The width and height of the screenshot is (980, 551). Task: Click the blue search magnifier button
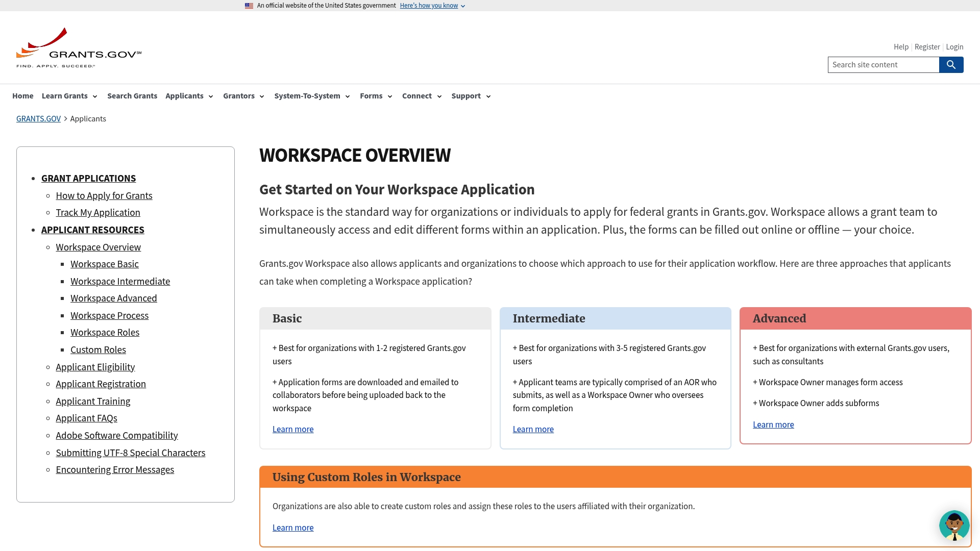951,65
